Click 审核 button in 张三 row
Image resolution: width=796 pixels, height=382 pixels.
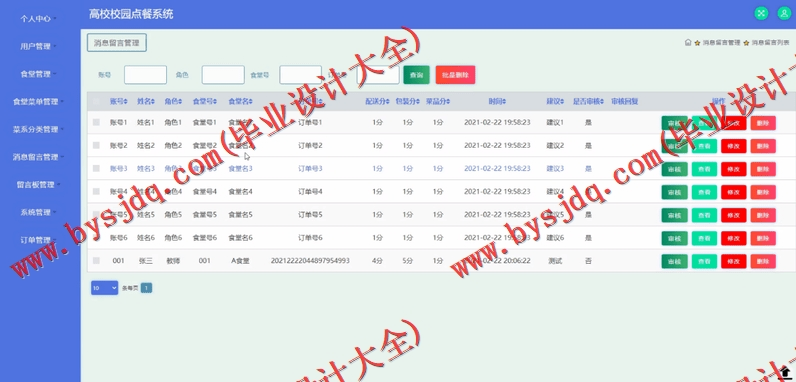675,261
